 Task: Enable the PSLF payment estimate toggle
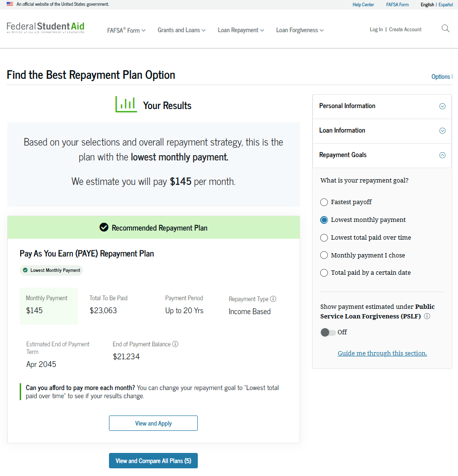click(329, 332)
